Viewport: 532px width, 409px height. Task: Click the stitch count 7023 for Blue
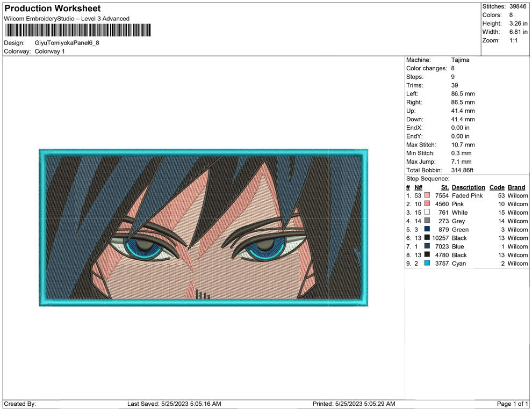(442, 246)
